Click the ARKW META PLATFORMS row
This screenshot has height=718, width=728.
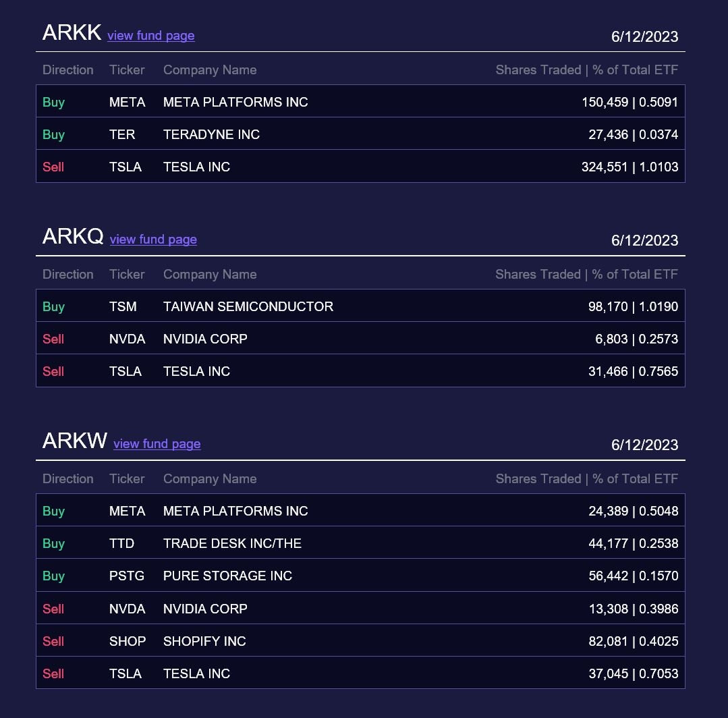360,510
